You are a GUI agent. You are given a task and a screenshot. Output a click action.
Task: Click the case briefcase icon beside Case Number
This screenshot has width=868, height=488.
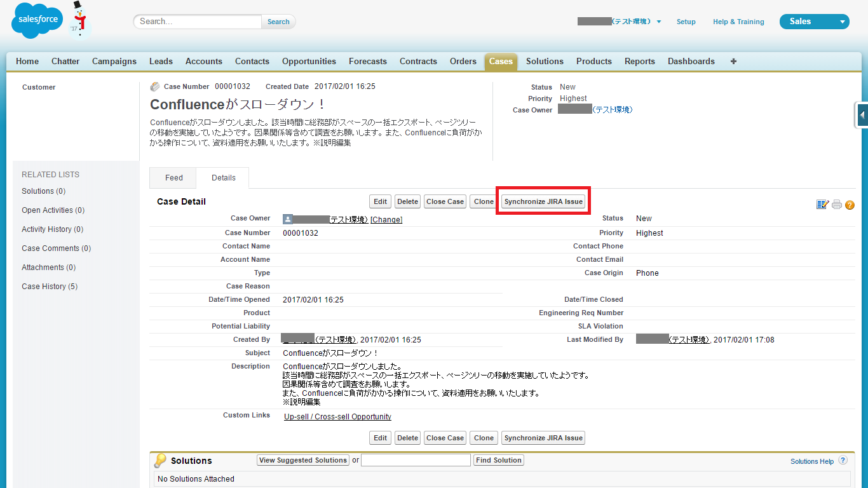pos(155,87)
